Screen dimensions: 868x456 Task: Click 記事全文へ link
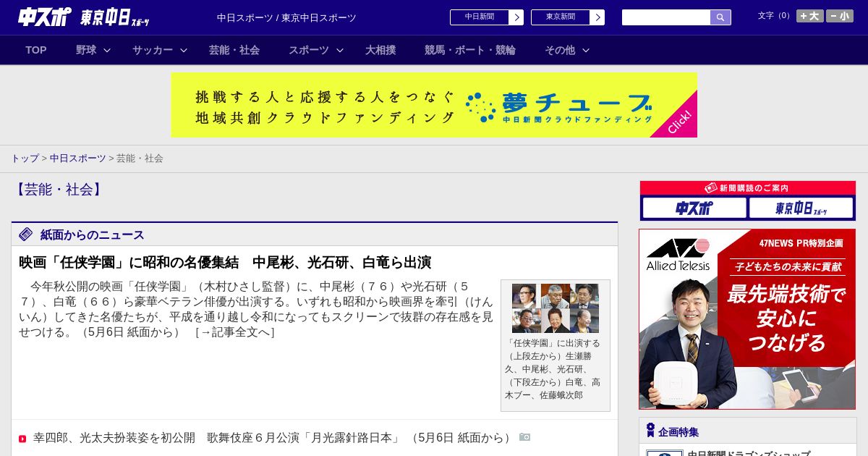pyautogui.click(x=235, y=332)
